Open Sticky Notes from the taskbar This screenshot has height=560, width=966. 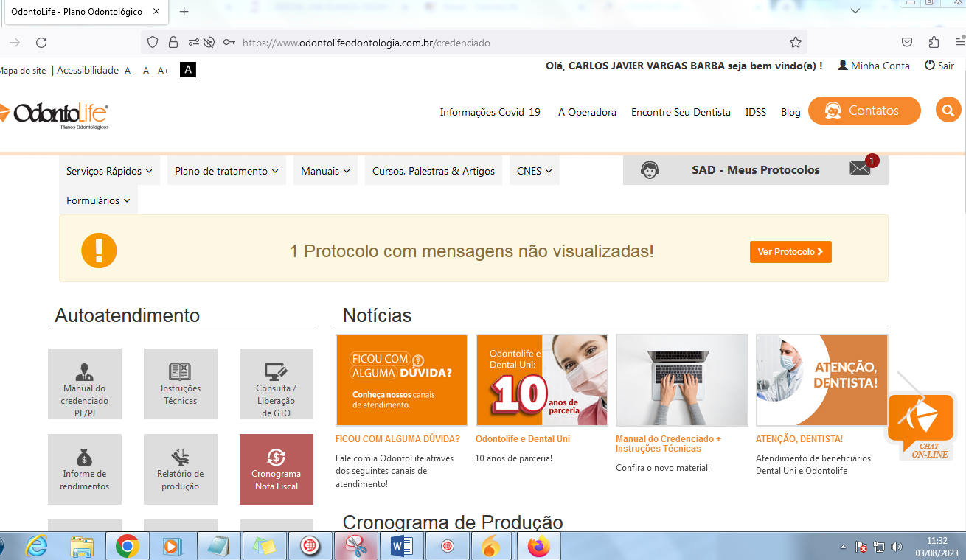[x=265, y=547]
